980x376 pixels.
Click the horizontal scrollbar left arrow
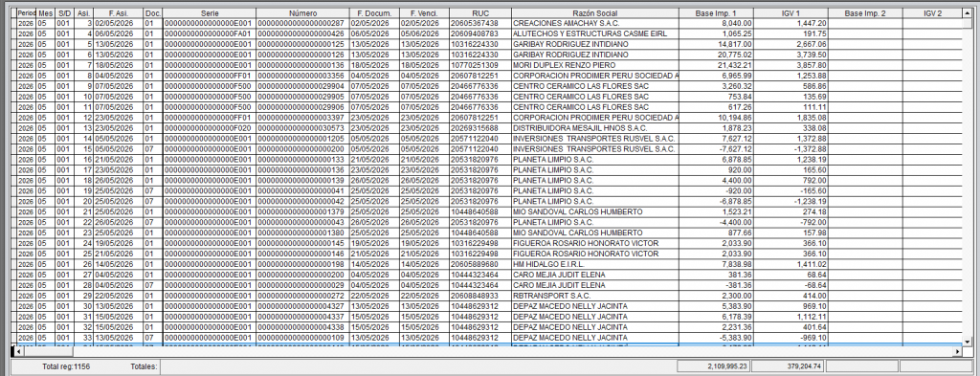pyautogui.click(x=16, y=352)
